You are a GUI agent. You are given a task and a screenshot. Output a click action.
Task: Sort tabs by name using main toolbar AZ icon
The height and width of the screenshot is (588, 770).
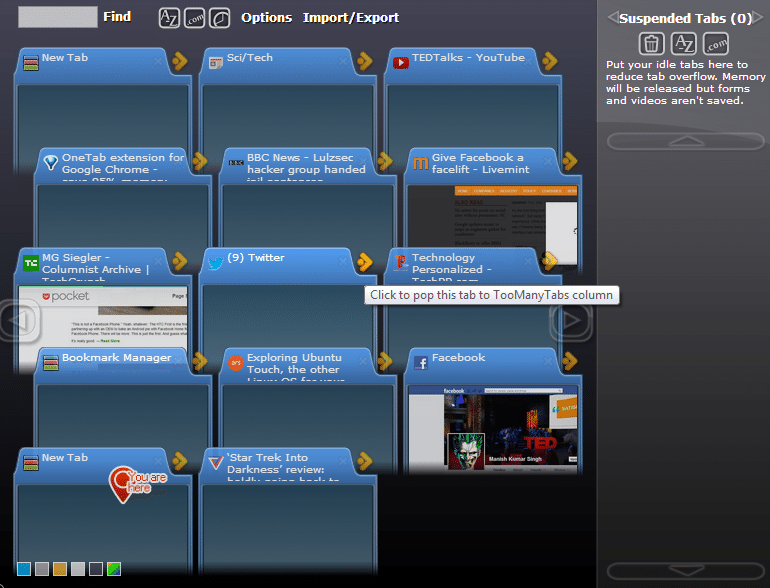[x=169, y=18]
